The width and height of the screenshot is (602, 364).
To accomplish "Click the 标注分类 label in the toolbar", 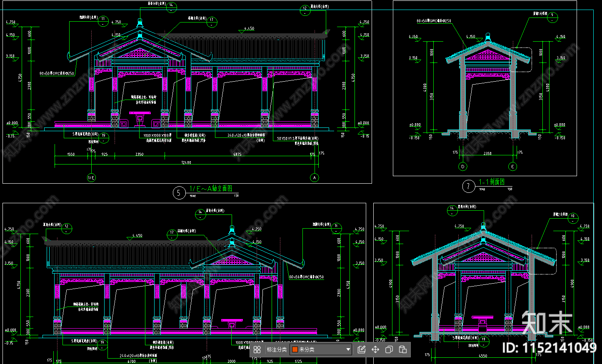I will [277, 349].
